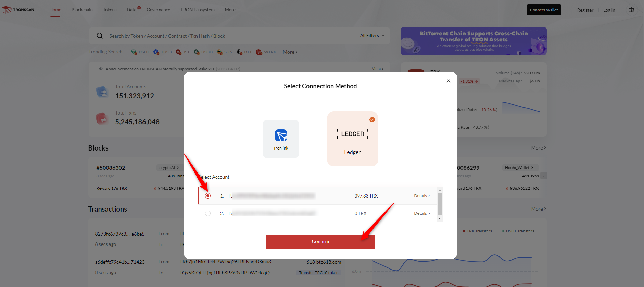This screenshot has height=287, width=644.
Task: Open Details for the first account
Action: pos(421,196)
